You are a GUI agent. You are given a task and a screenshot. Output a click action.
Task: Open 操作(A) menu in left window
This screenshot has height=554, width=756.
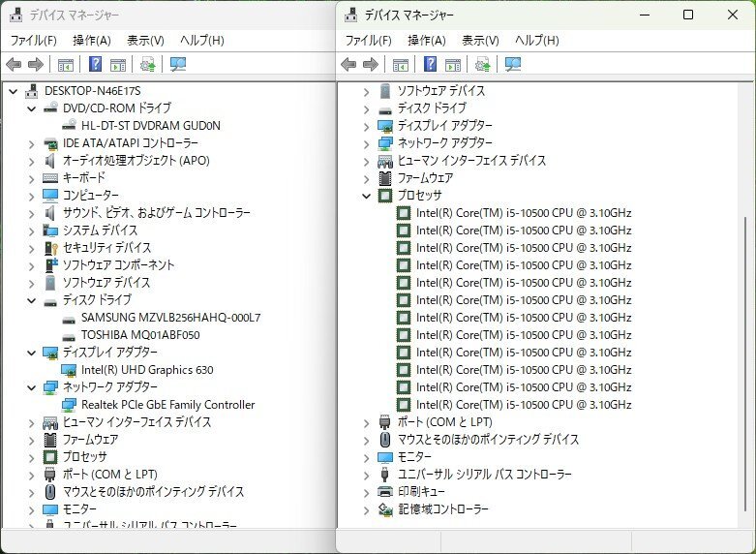92,40
